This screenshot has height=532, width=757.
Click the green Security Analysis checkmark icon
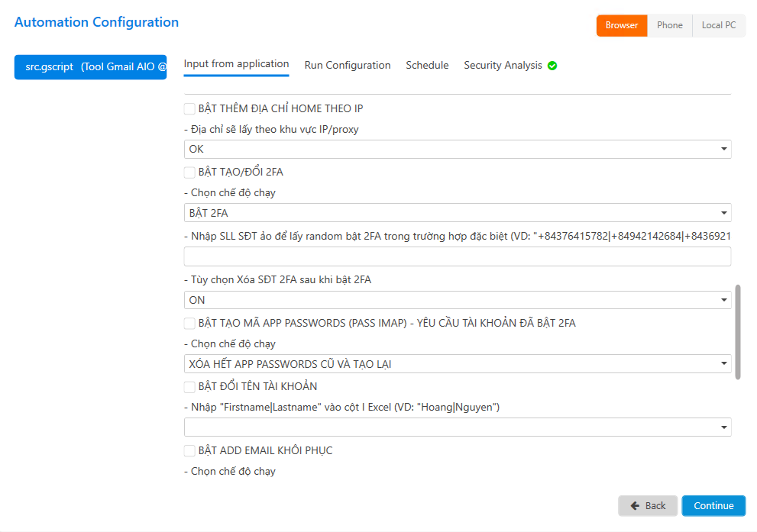click(x=552, y=66)
